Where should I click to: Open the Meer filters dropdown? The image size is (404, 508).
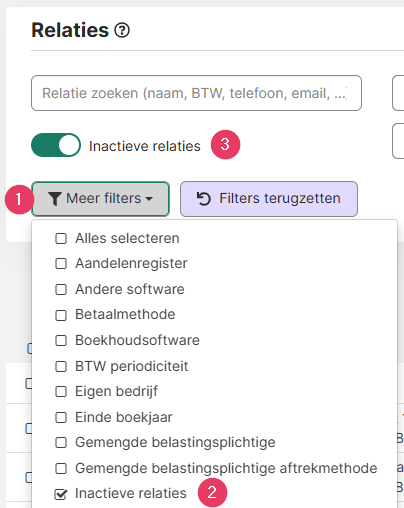tap(100, 199)
